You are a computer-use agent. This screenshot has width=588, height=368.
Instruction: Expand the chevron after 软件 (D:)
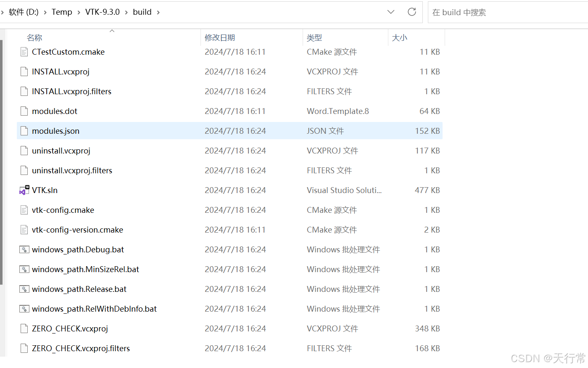coord(45,12)
